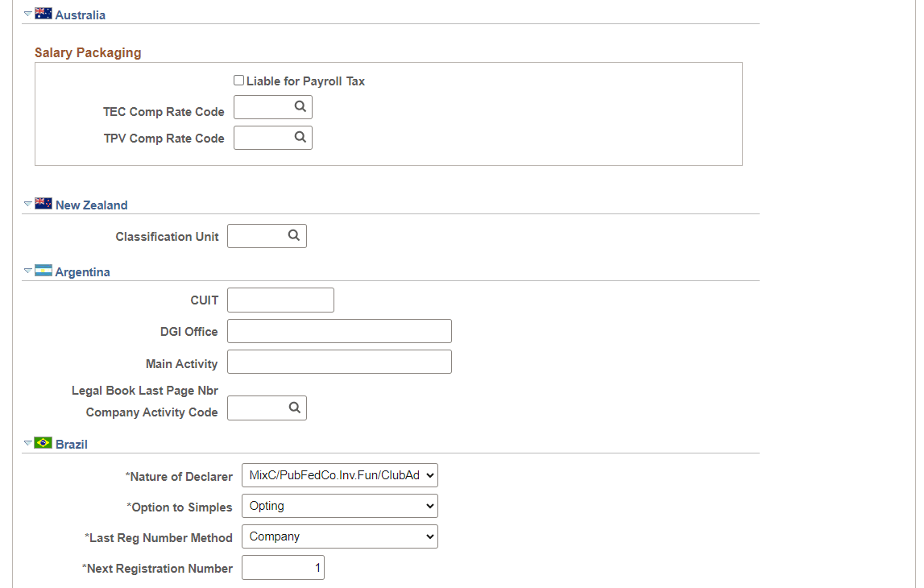Screen dimensions: 924x588
Task: Click the New Zealand flag icon
Action: 43,203
